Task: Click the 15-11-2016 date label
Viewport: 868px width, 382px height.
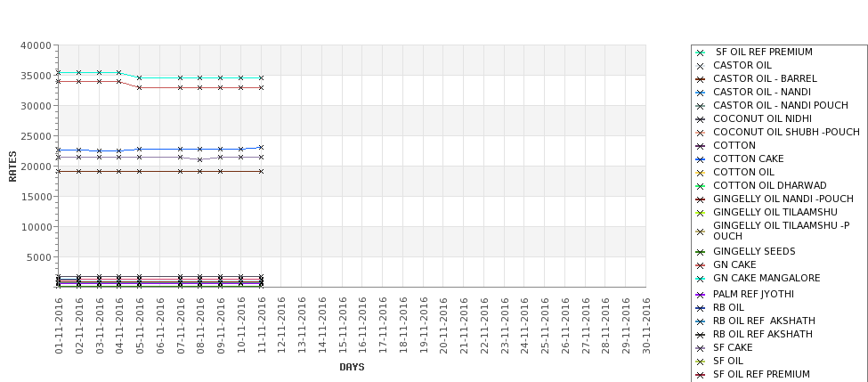Action: coord(342,326)
